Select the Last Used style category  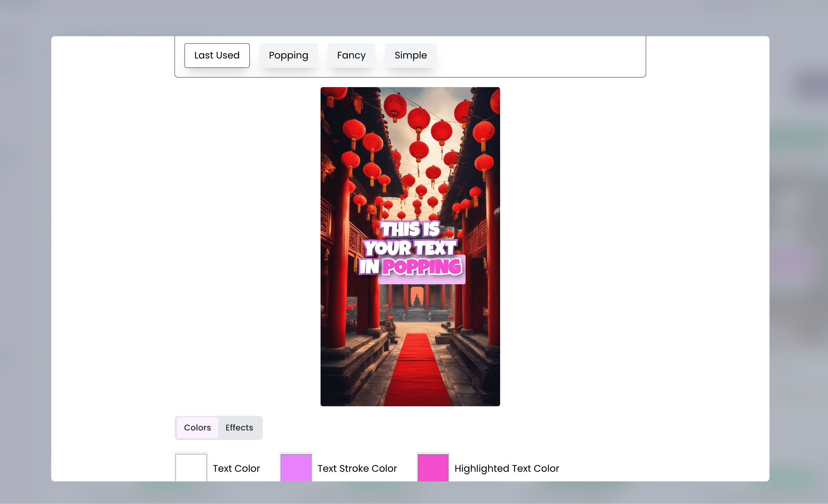click(x=217, y=56)
